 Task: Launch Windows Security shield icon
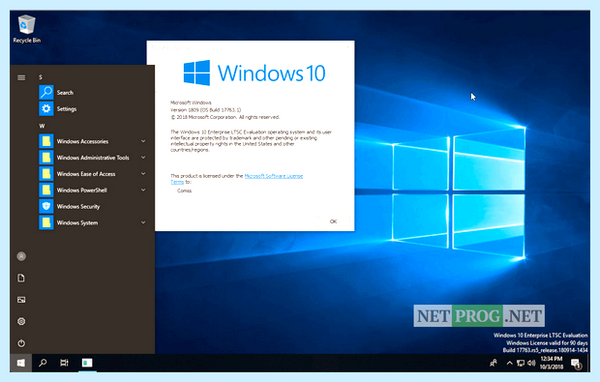(x=46, y=206)
